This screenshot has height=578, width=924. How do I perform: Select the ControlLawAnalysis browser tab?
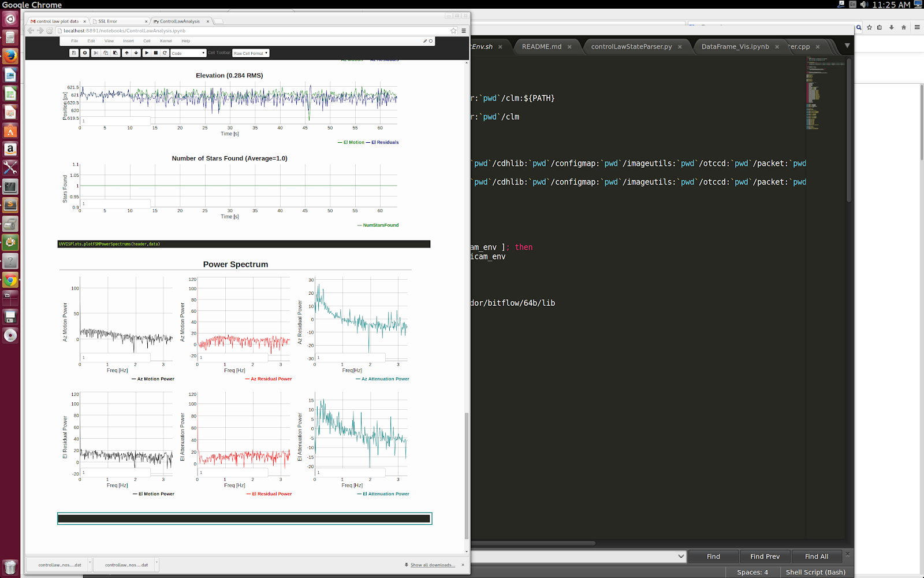point(181,21)
